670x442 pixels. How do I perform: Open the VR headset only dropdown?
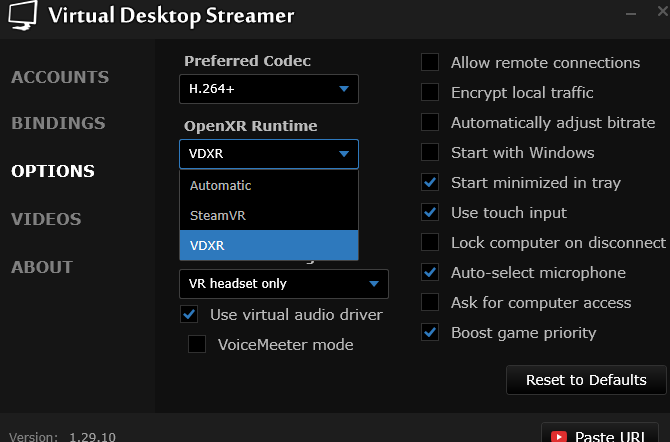[x=284, y=284]
